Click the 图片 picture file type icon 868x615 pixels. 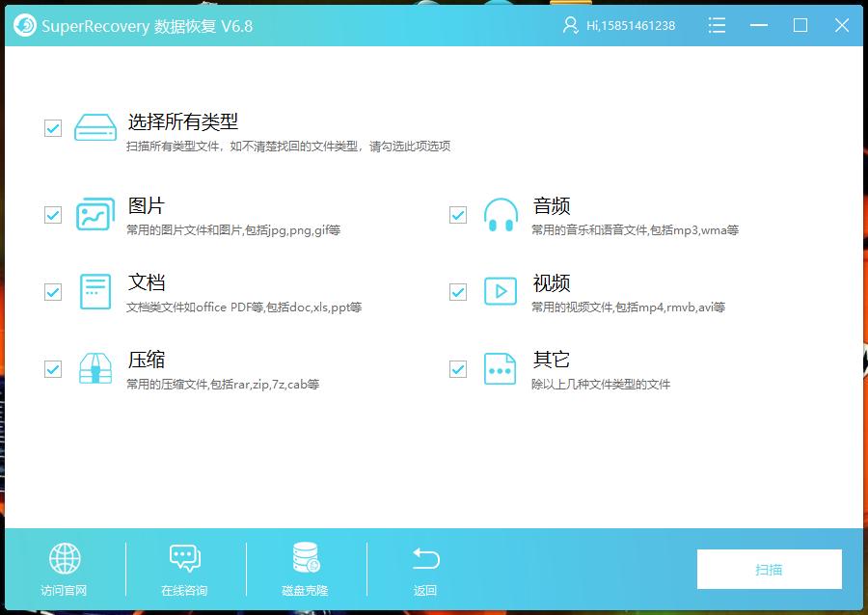(95, 214)
